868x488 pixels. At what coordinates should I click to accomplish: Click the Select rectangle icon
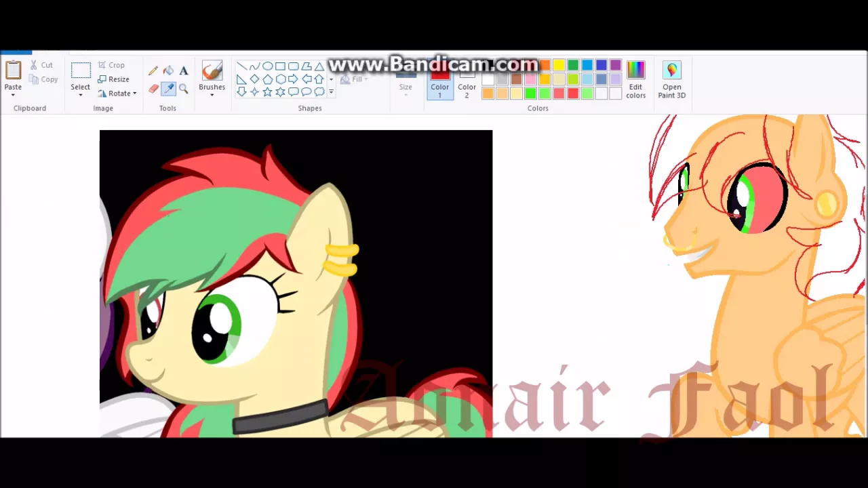pyautogui.click(x=81, y=71)
